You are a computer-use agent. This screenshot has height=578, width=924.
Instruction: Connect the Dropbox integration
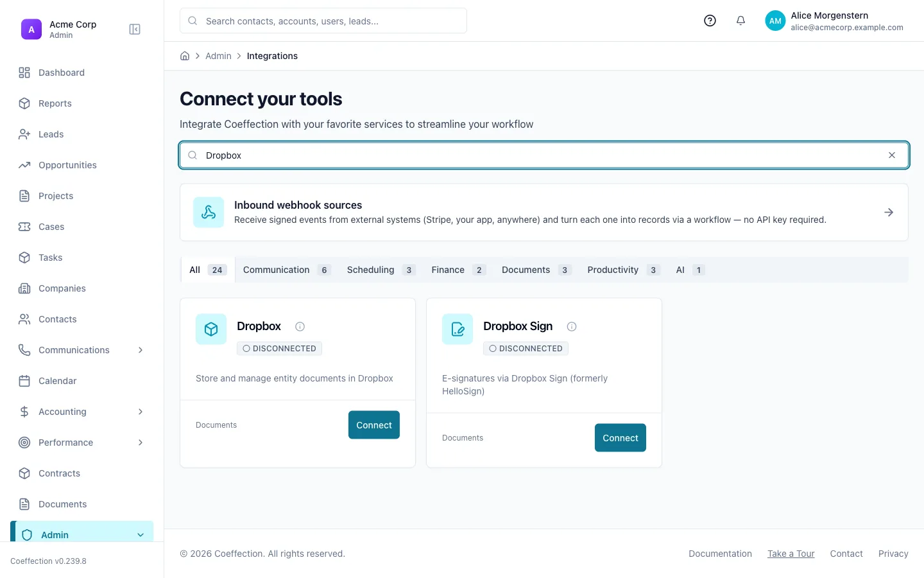click(374, 425)
